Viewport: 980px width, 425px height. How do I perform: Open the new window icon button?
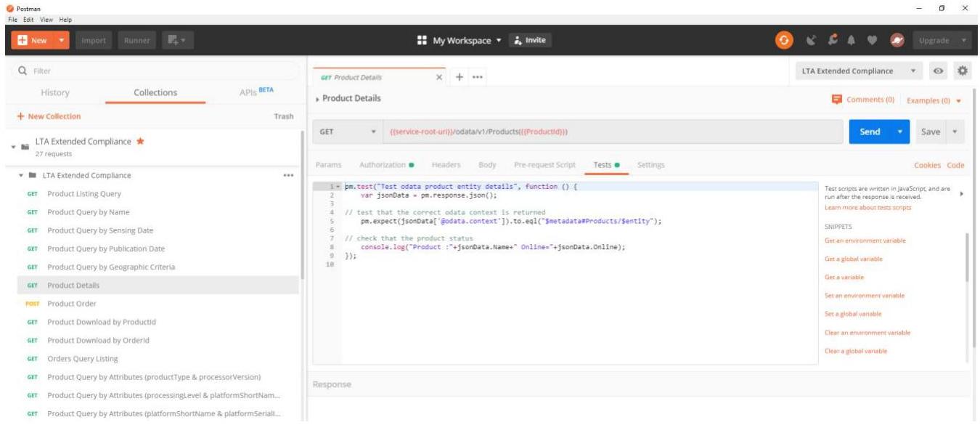click(177, 41)
